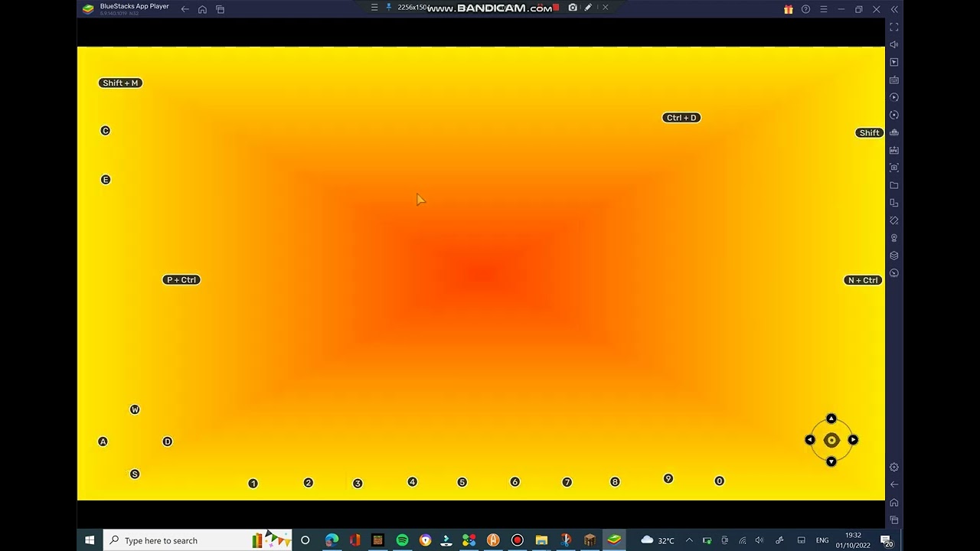Collapse the sidebar with the double-arrow icon

tap(893, 9)
